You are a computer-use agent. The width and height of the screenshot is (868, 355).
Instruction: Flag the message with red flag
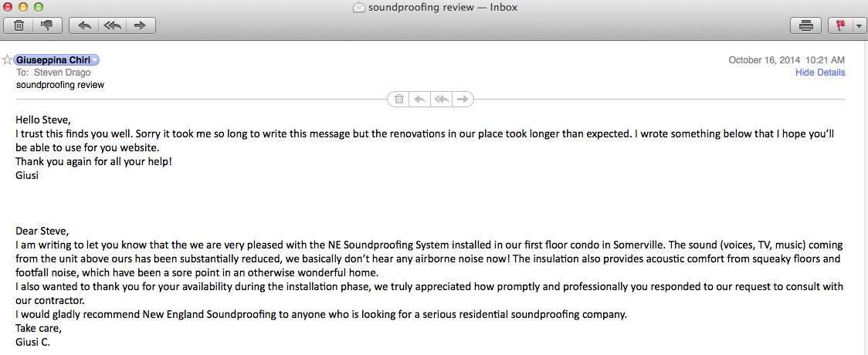pyautogui.click(x=839, y=25)
